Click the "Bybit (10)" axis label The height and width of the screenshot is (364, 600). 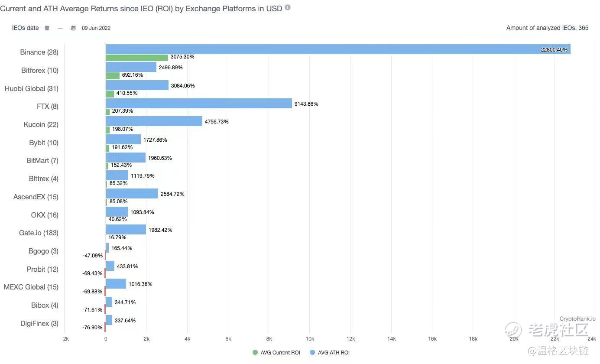click(43, 143)
